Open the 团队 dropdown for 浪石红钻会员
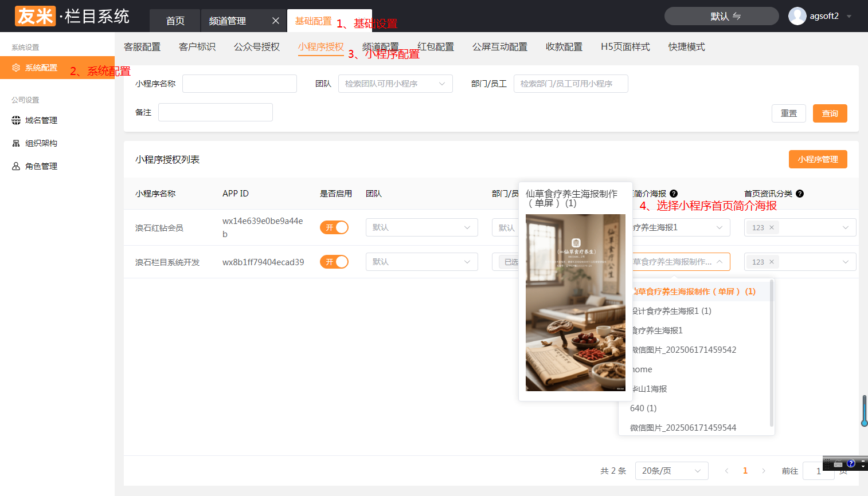 tap(421, 227)
